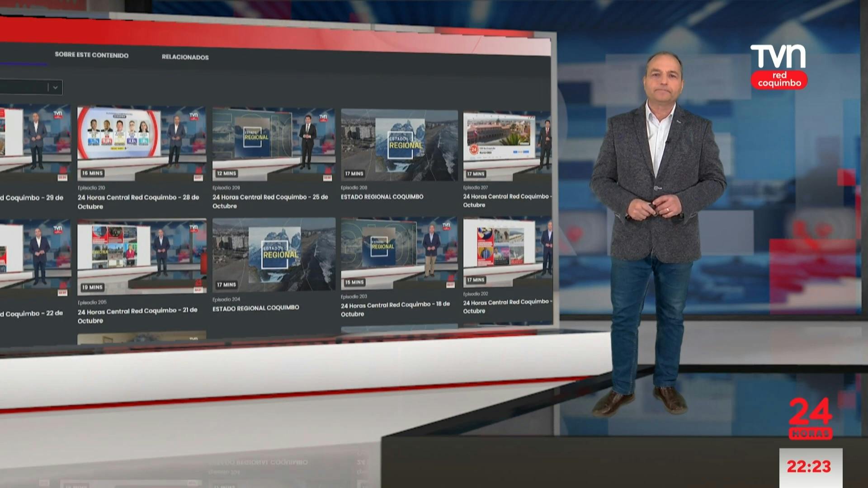868x488 pixels.
Task: Switch to the RELACIONADOS tab
Action: pos(185,57)
